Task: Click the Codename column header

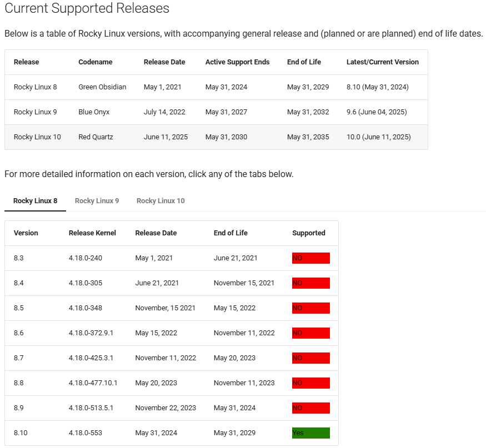Action: pyautogui.click(x=94, y=62)
